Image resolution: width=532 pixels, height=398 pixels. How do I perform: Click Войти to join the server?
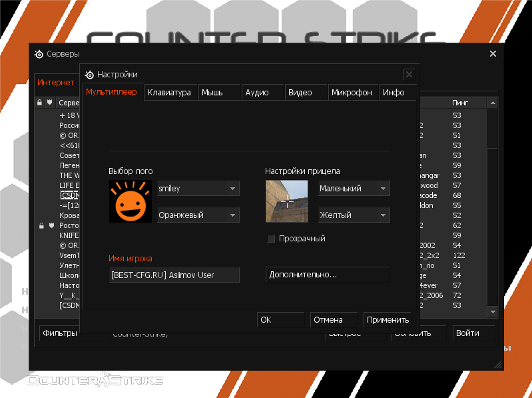473,333
